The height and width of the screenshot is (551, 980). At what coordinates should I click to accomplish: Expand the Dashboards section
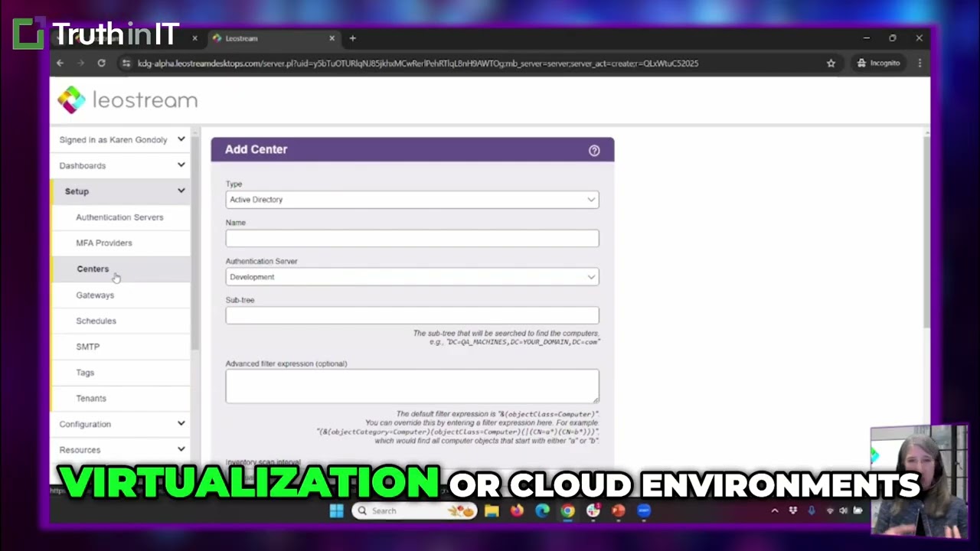(122, 165)
